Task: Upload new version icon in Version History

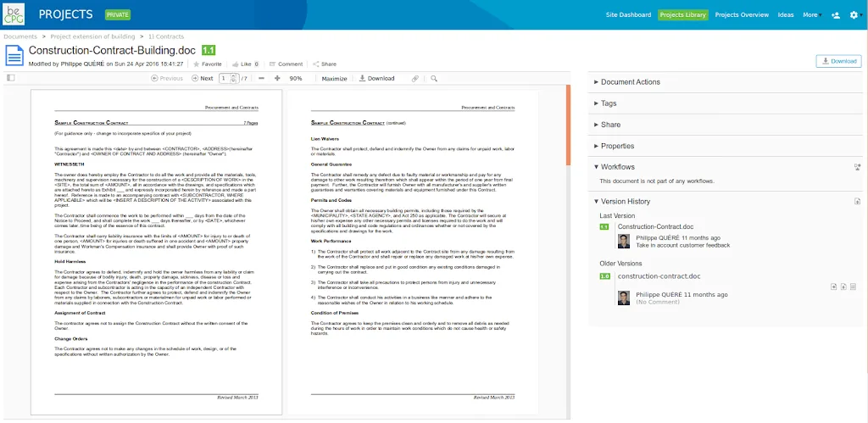Action: point(858,202)
